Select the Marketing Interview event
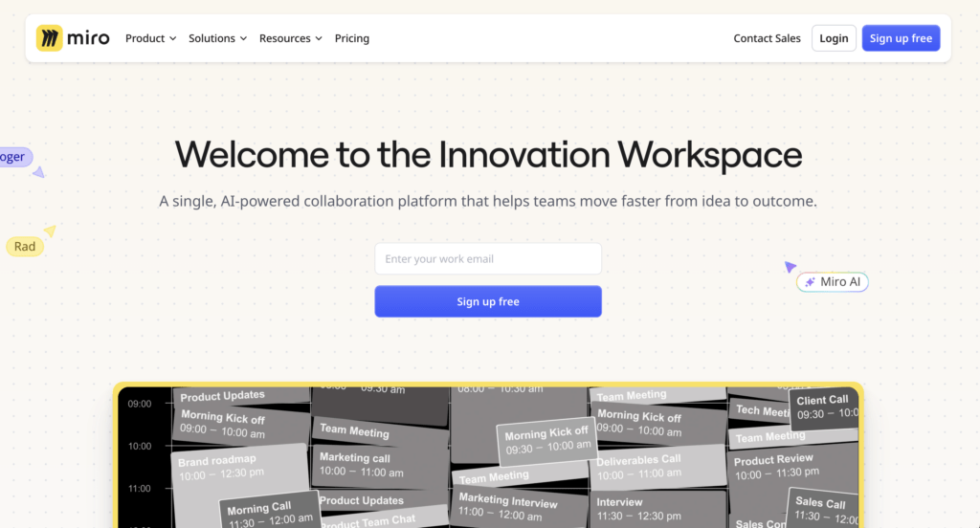The image size is (980, 528). tap(512, 506)
